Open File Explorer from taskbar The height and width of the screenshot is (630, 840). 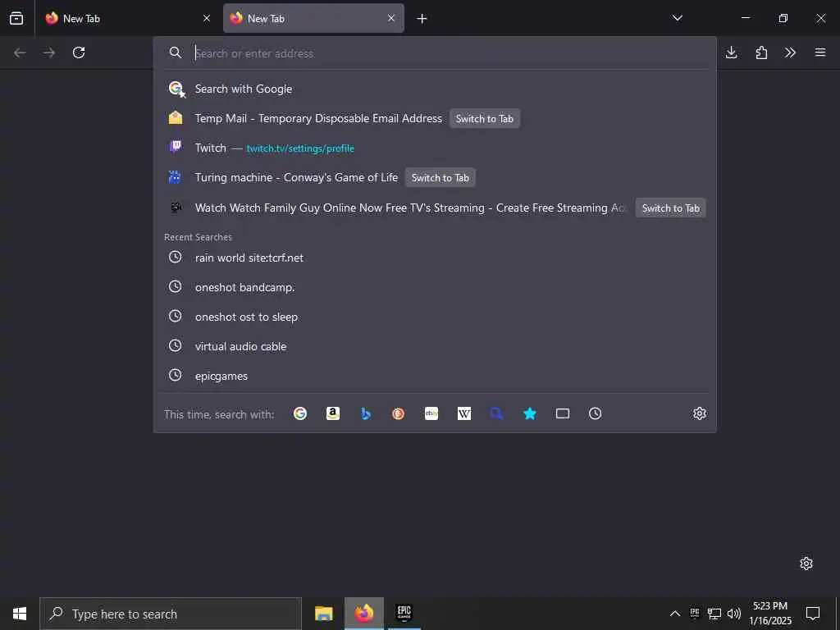click(323, 614)
